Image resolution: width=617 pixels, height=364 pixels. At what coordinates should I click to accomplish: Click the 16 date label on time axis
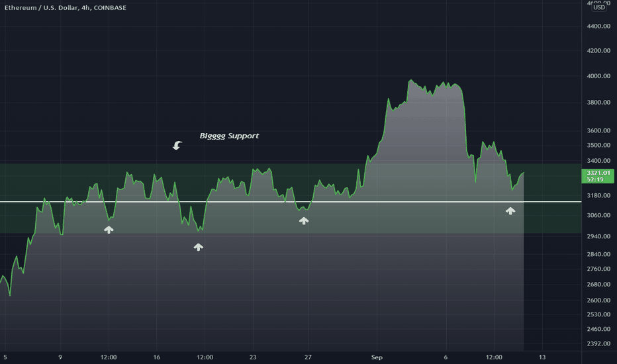point(157,357)
